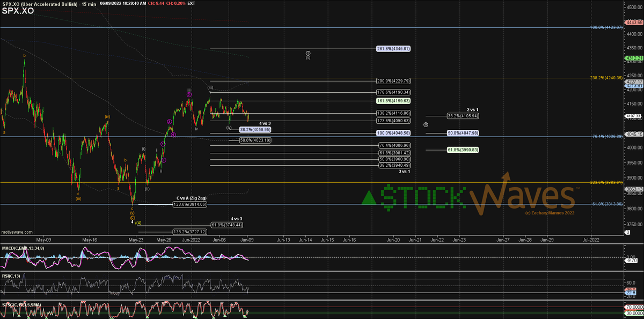Click the Jul-2022 date on the time axis
644x319 pixels.
590,240
